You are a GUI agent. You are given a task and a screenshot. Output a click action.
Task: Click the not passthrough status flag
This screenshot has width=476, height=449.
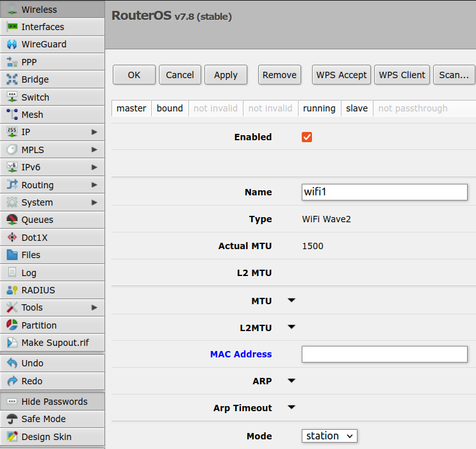pyautogui.click(x=413, y=108)
